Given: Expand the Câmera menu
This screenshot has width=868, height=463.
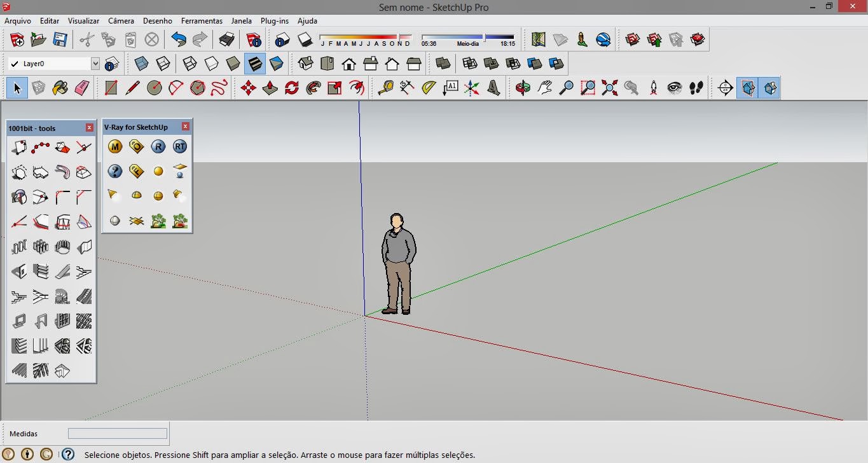Looking at the screenshot, I should coord(121,21).
